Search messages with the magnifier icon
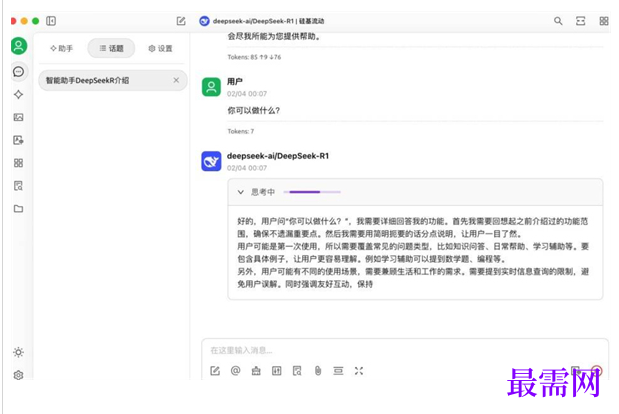 point(558,21)
